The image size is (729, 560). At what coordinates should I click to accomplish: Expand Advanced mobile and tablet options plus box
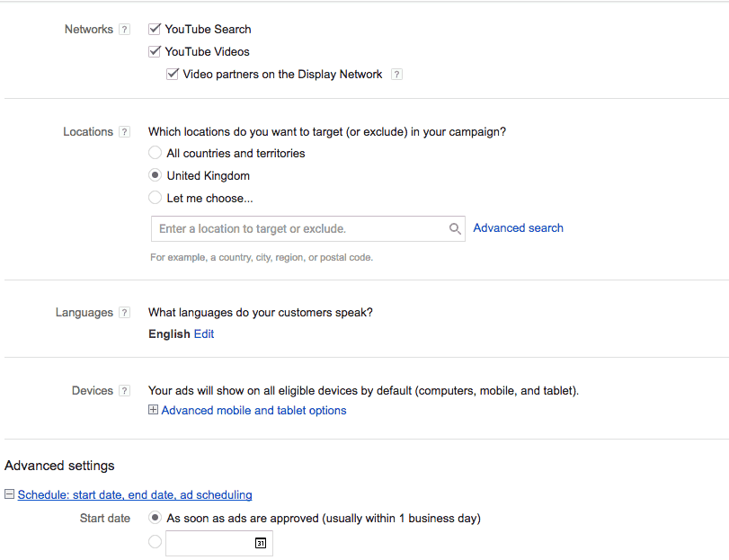tap(153, 409)
